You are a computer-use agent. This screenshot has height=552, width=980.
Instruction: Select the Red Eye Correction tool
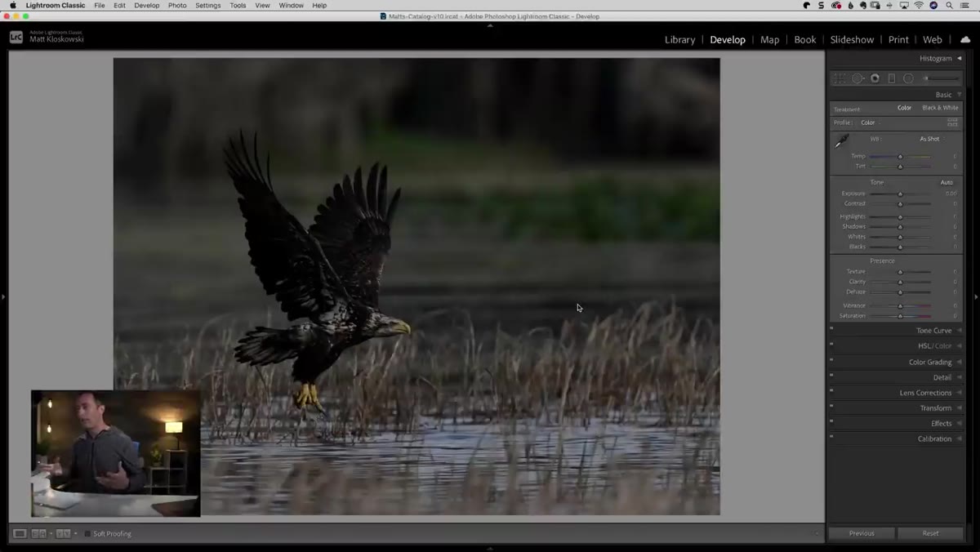875,78
